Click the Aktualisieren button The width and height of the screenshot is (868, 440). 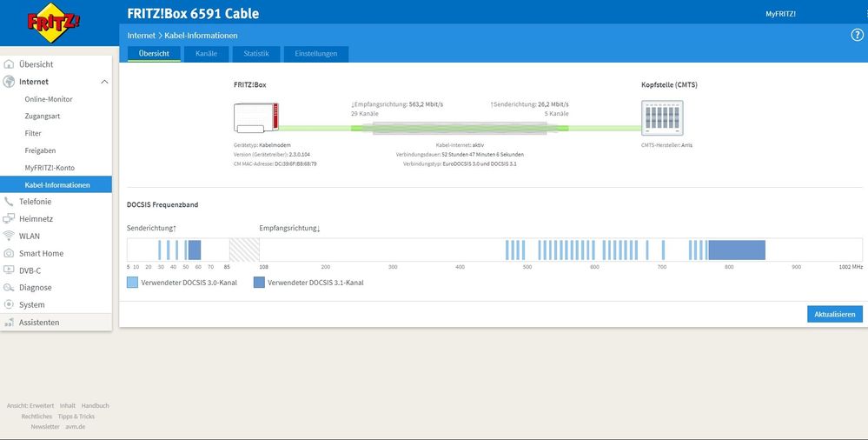tap(834, 314)
